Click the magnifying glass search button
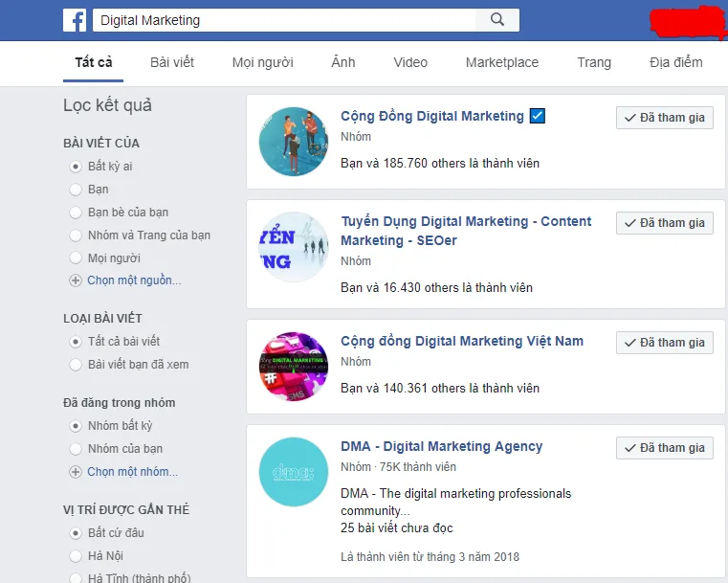This screenshot has height=583, width=728. [496, 20]
